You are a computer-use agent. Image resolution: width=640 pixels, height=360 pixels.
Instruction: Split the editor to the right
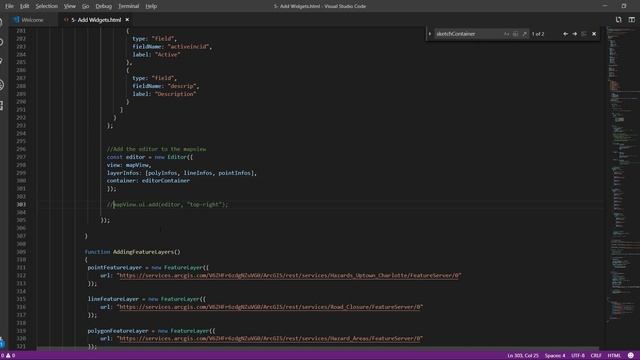(631, 20)
